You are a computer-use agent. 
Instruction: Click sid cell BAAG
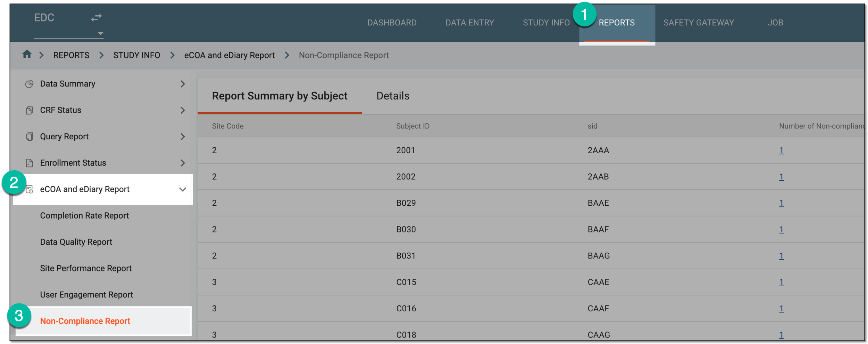click(x=599, y=256)
